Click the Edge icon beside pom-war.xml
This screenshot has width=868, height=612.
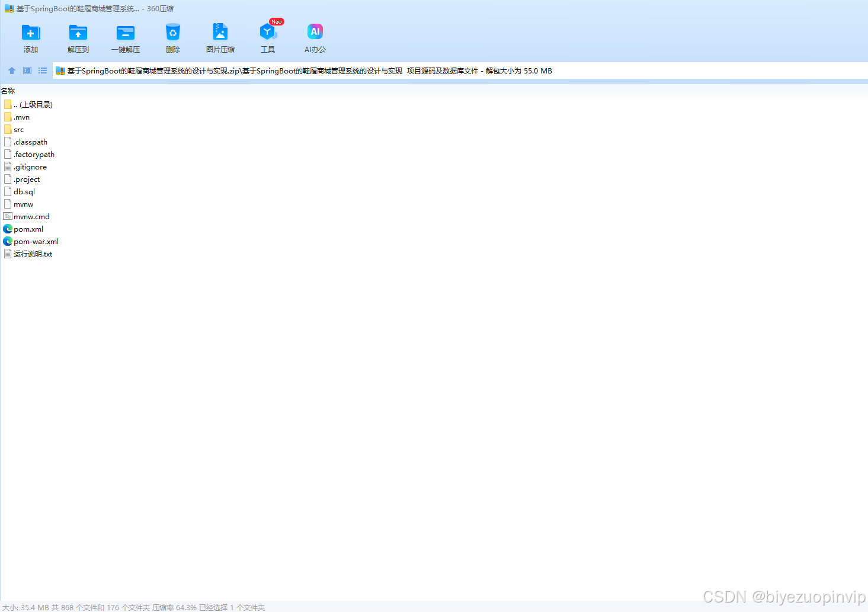8,242
